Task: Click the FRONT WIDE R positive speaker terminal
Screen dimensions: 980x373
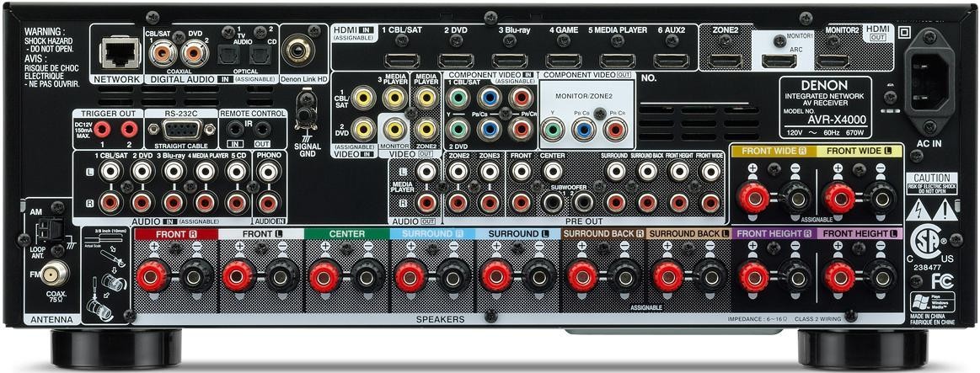Action: (x=752, y=197)
